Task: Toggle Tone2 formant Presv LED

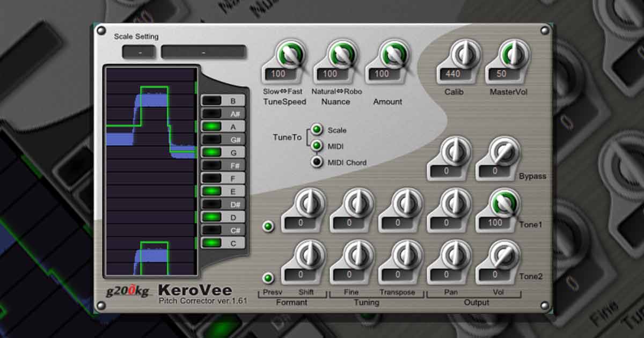Action: pyautogui.click(x=268, y=278)
